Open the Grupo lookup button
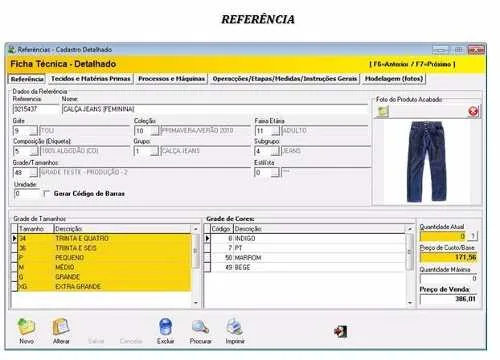Screen dimensions: 500x360 [154, 151]
